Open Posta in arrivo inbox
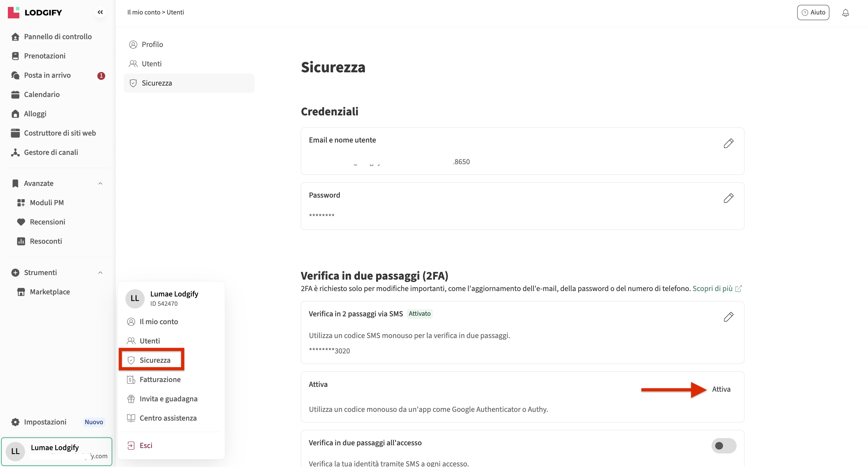 [x=47, y=75]
